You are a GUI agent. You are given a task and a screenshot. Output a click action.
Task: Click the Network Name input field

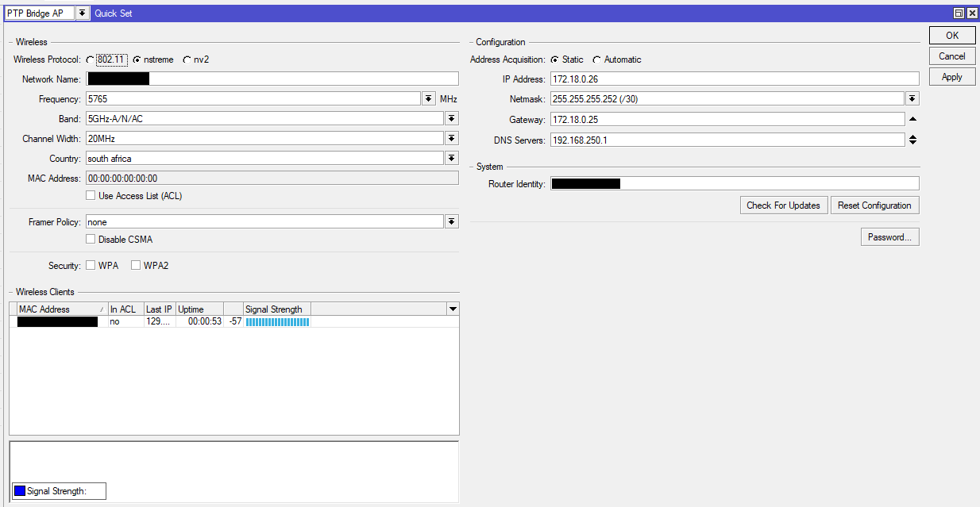click(x=272, y=79)
